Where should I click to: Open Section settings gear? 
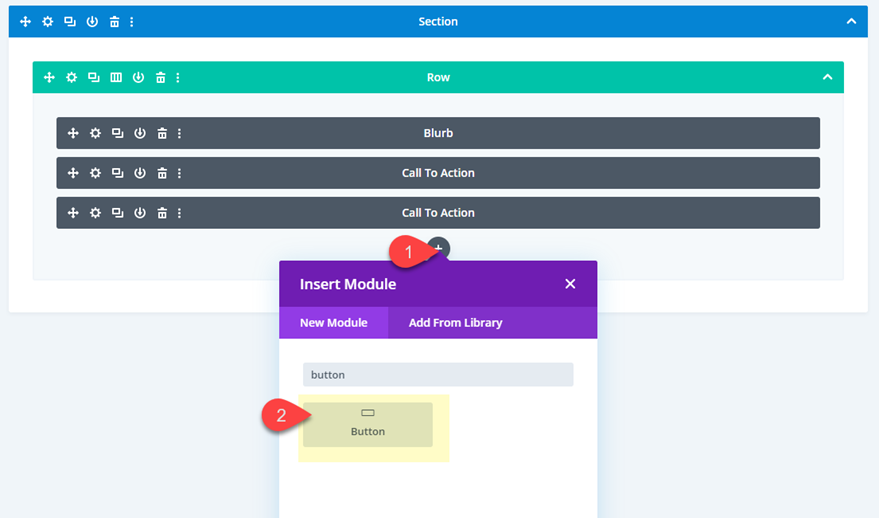(x=48, y=21)
